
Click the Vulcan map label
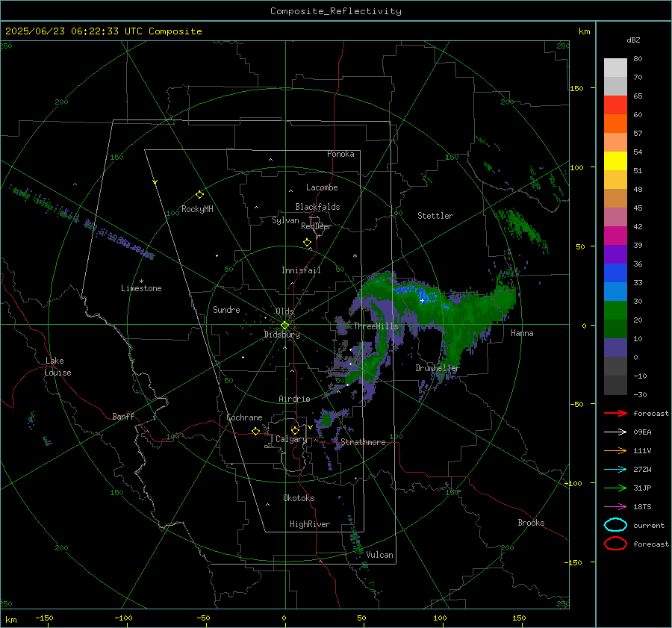point(379,555)
